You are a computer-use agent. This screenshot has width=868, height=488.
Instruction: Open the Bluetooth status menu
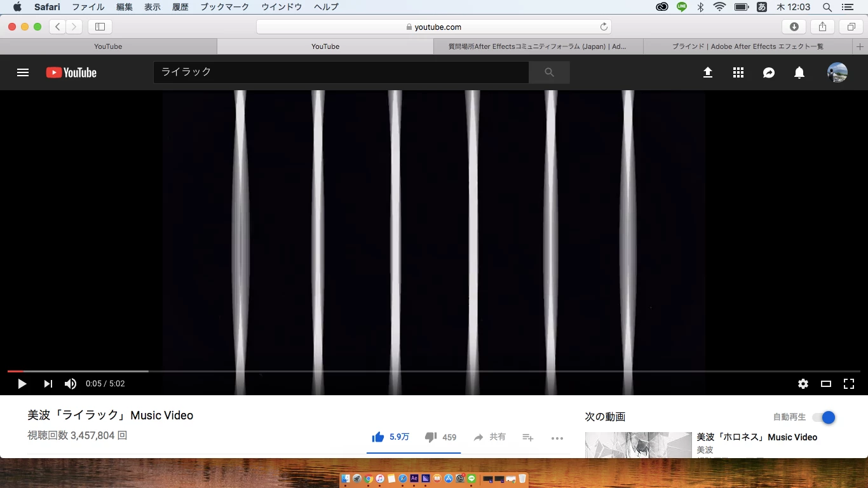[700, 7]
